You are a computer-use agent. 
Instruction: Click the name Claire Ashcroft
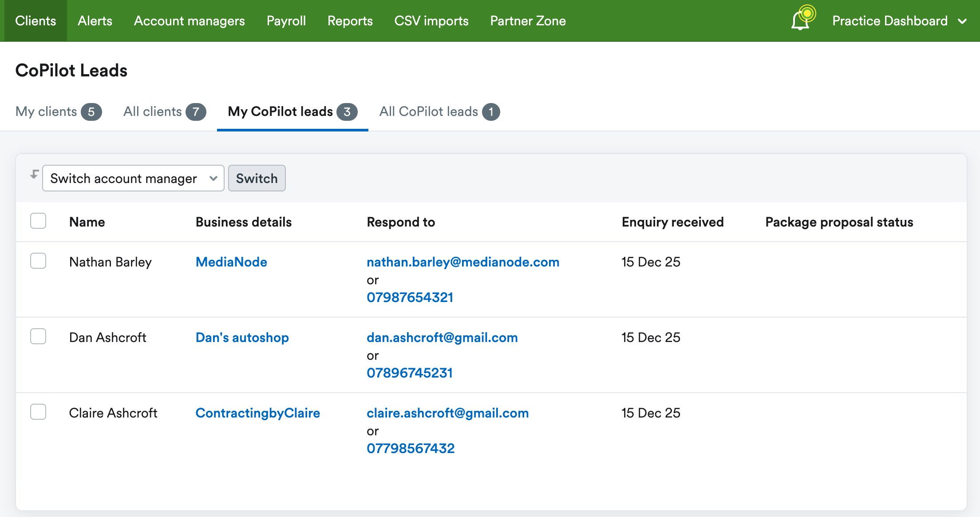[x=113, y=413]
